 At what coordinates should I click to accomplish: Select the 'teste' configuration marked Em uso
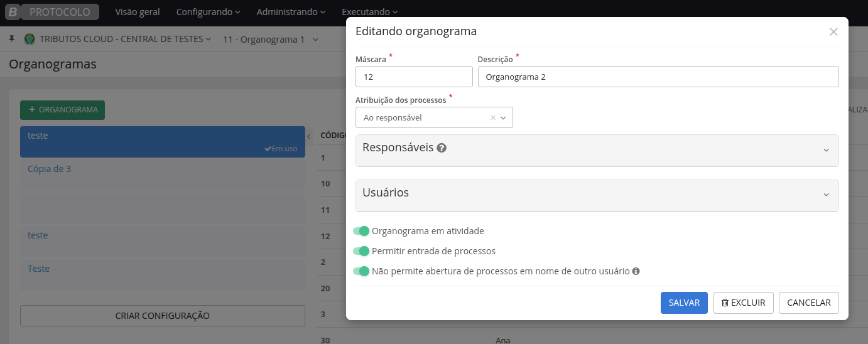point(163,142)
